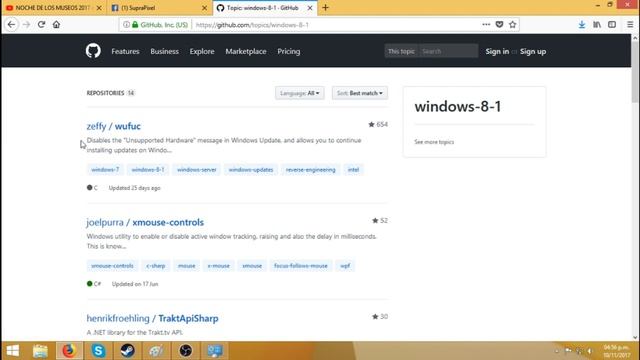Select the wpf topic tag
Viewport: 640px width, 360px height.
[x=345, y=266]
